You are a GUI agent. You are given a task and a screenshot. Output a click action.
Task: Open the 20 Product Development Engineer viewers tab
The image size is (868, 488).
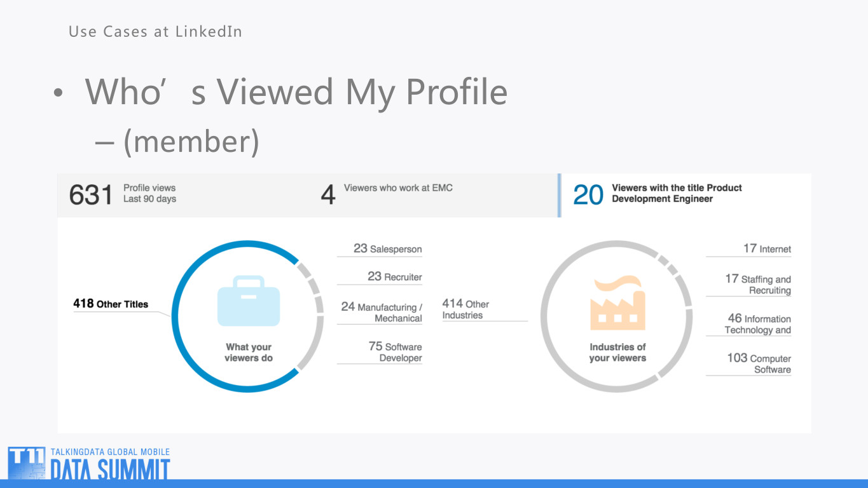[x=685, y=195]
